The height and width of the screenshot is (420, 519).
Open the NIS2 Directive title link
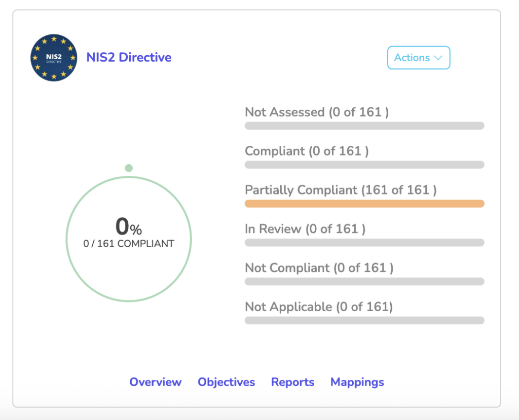coord(129,57)
